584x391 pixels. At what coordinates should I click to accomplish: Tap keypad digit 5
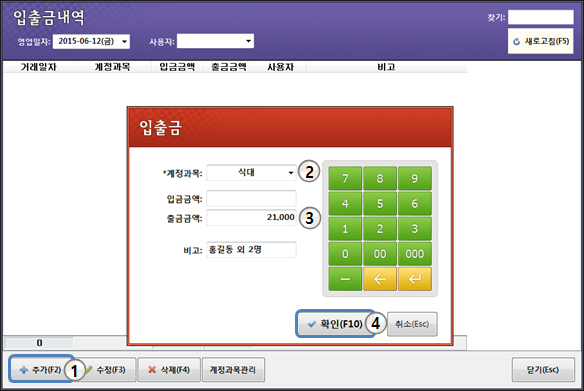click(380, 203)
